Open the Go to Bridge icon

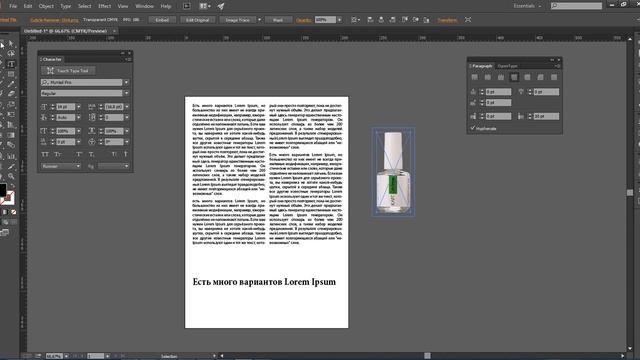point(187,6)
